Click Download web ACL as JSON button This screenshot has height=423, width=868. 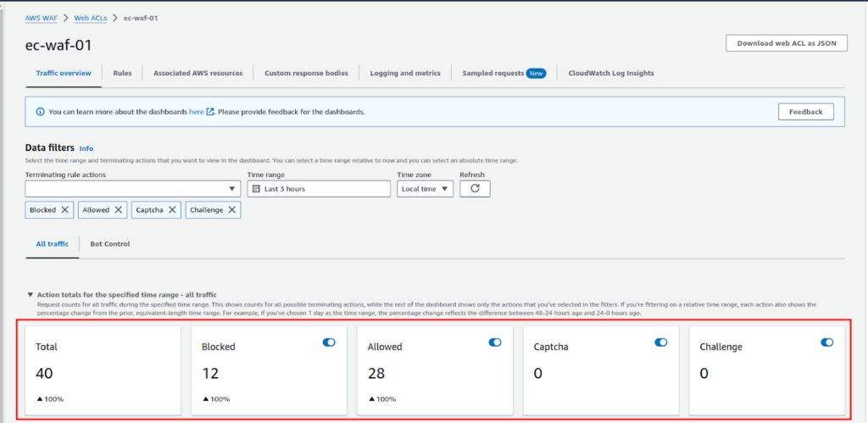787,43
